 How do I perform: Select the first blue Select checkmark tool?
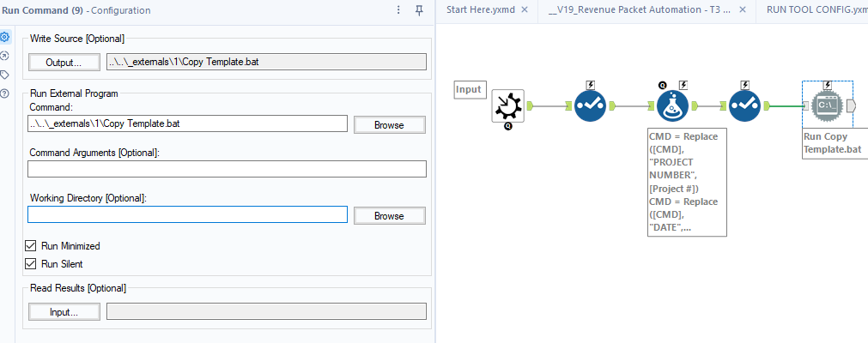591,106
